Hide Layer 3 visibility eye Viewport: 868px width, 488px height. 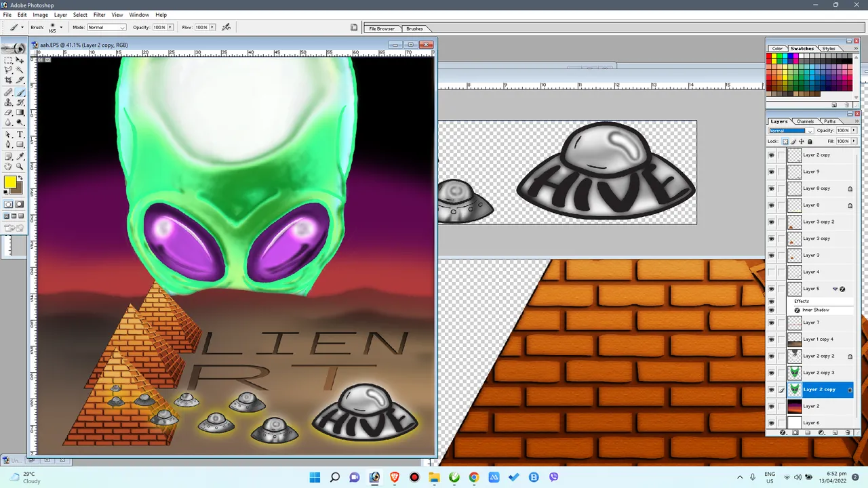pos(771,256)
